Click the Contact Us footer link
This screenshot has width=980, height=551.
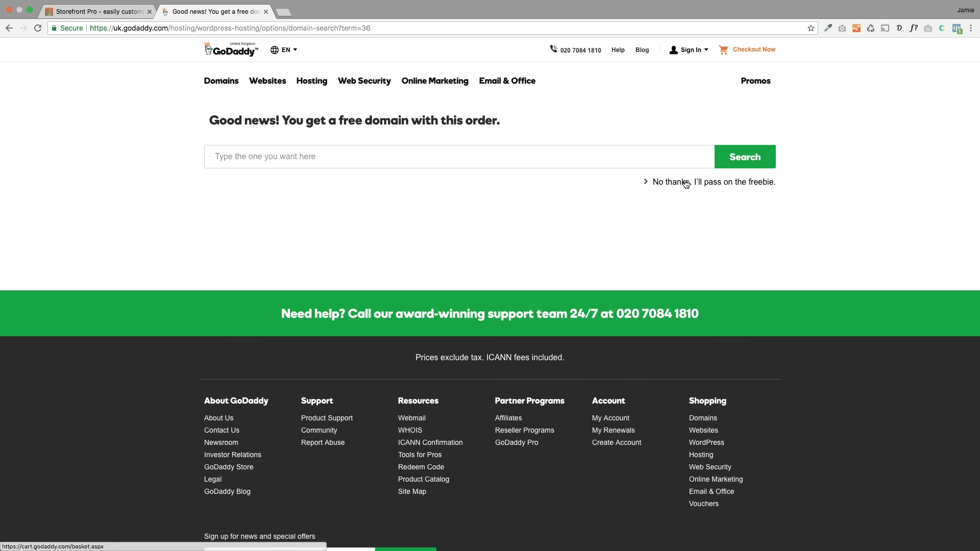pyautogui.click(x=222, y=430)
